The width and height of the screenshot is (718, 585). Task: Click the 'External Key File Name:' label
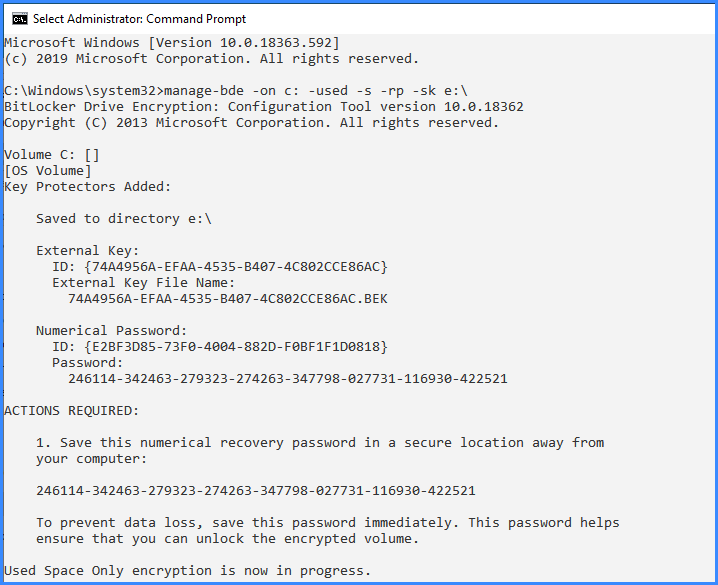pos(143,282)
